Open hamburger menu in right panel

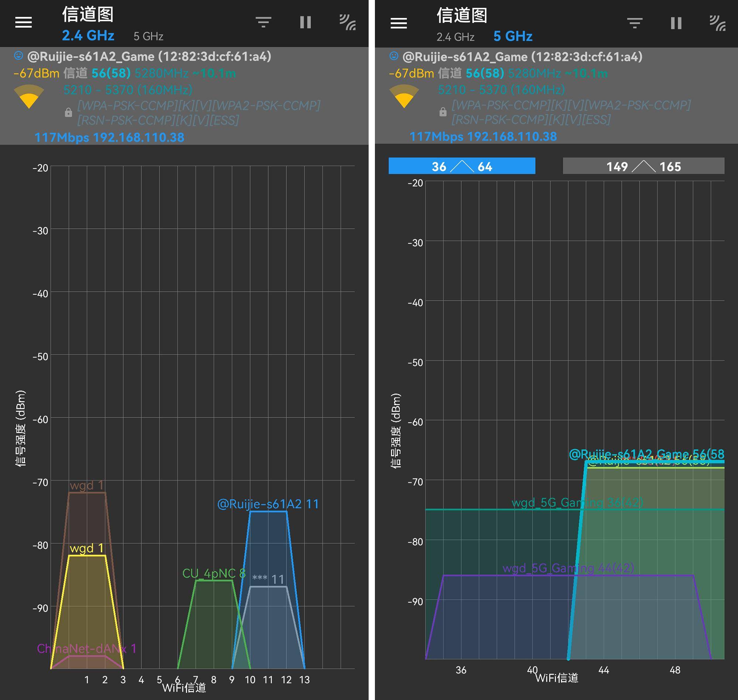pyautogui.click(x=398, y=23)
